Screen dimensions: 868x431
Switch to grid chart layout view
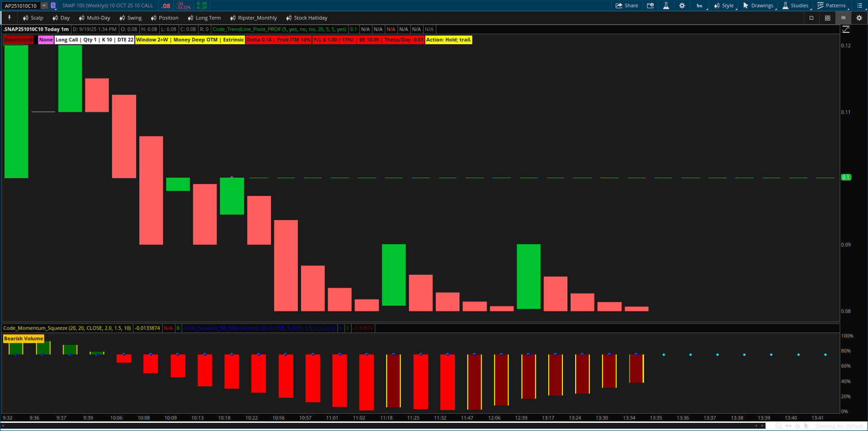[x=827, y=18]
